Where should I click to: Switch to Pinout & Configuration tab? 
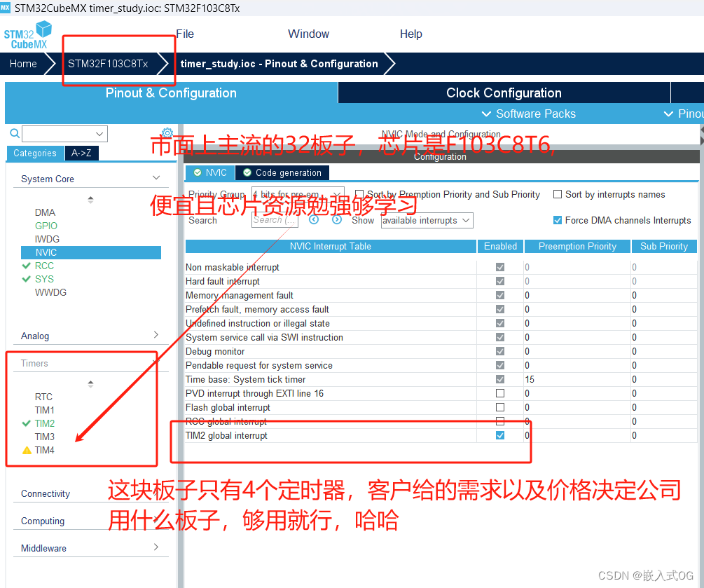click(171, 93)
